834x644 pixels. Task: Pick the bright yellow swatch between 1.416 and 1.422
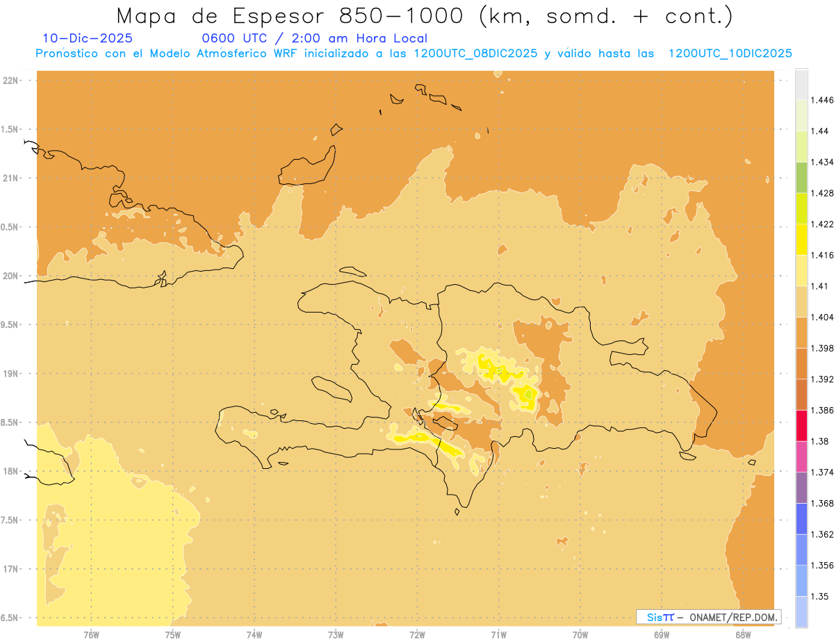[801, 239]
